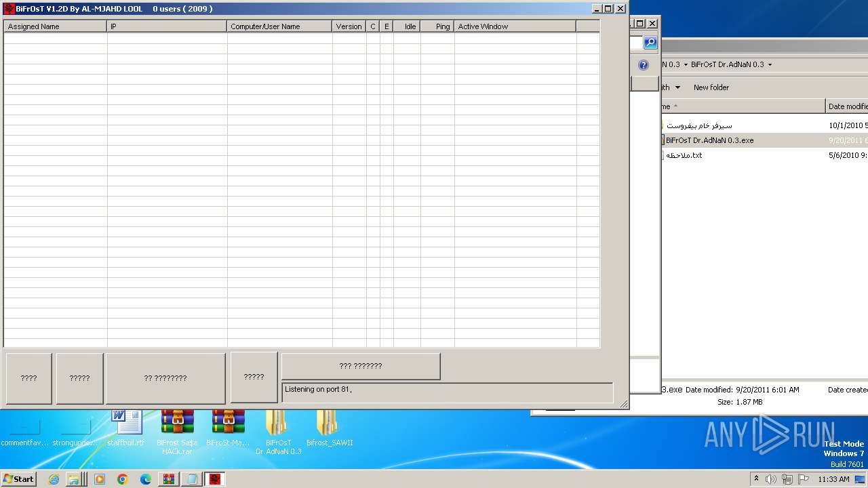This screenshot has width=868, height=488.
Task: Open Windows Explorer taskbar button
Action: (73, 479)
